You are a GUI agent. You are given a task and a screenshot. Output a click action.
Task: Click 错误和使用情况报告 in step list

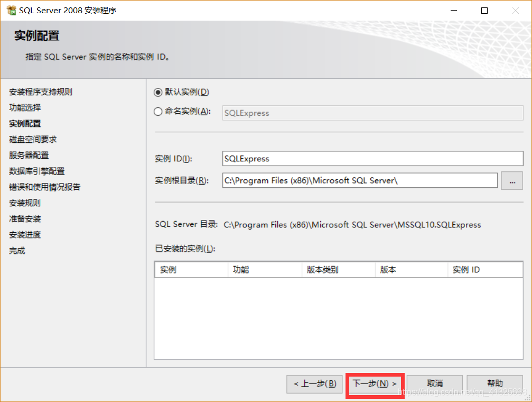pyautogui.click(x=44, y=187)
